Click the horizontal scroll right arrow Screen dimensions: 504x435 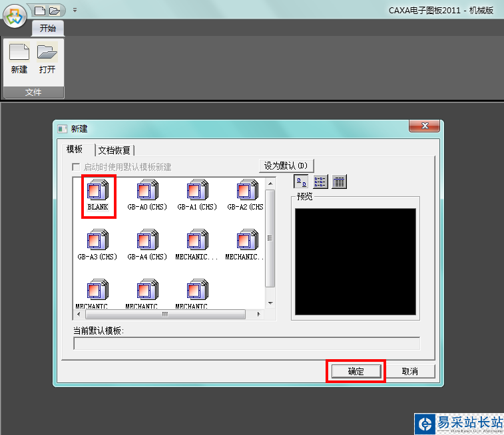pos(259,315)
